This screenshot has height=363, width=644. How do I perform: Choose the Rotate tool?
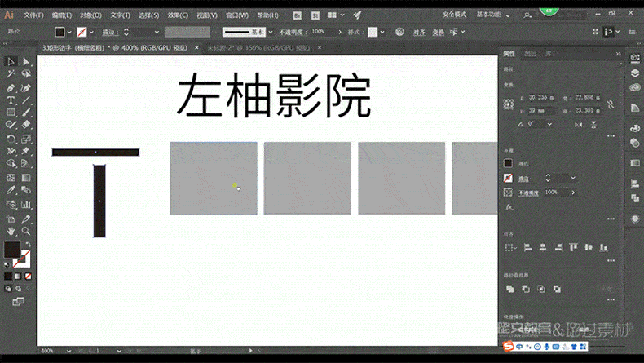point(11,139)
